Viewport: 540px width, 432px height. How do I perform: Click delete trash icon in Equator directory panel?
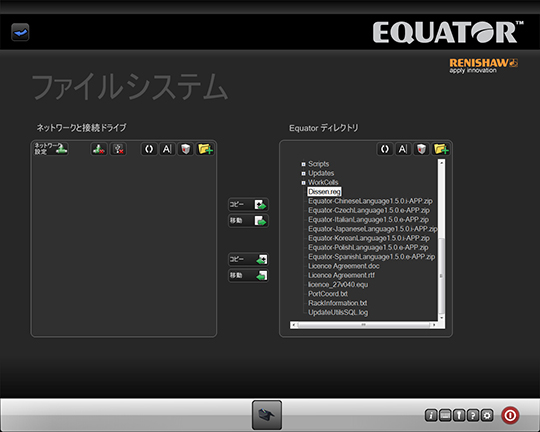point(422,149)
